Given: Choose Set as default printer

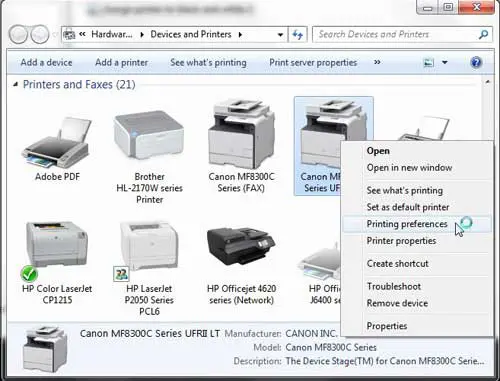Looking at the screenshot, I should coord(408,207).
